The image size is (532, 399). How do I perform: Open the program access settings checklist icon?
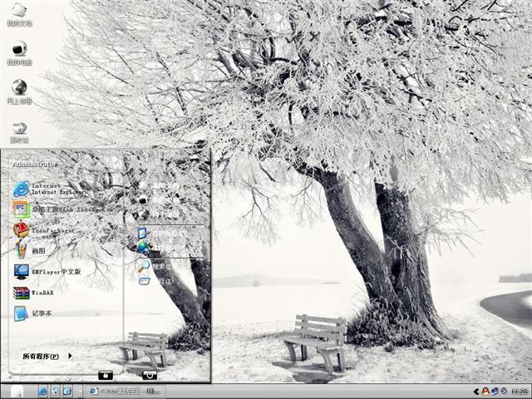tap(142, 233)
